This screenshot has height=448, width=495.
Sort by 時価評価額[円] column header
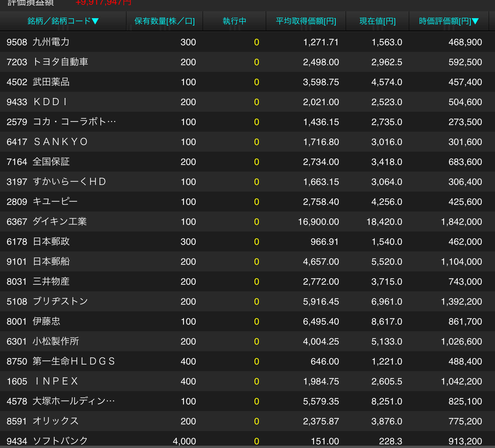click(x=448, y=21)
